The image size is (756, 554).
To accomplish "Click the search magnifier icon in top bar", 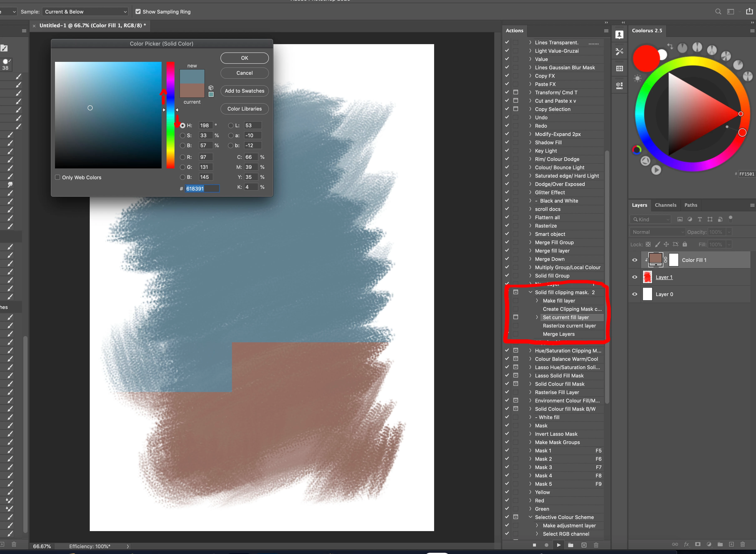I will (x=718, y=12).
